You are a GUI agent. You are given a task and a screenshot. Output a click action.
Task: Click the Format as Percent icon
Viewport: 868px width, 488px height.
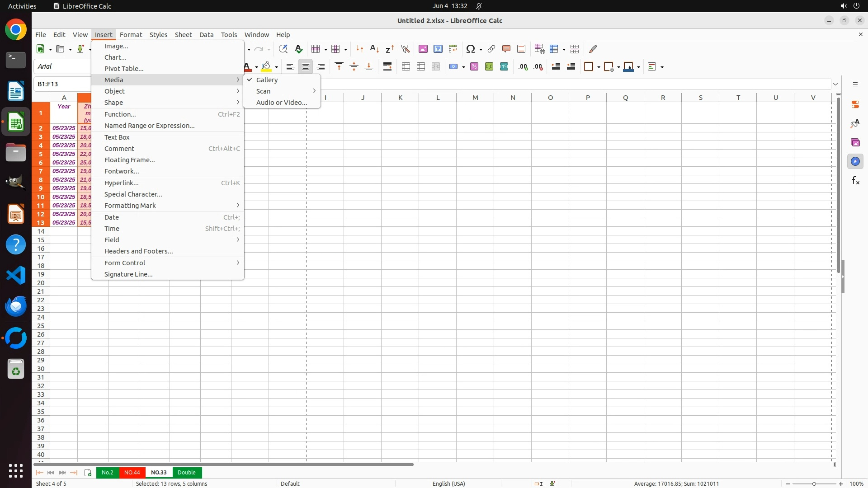(474, 67)
